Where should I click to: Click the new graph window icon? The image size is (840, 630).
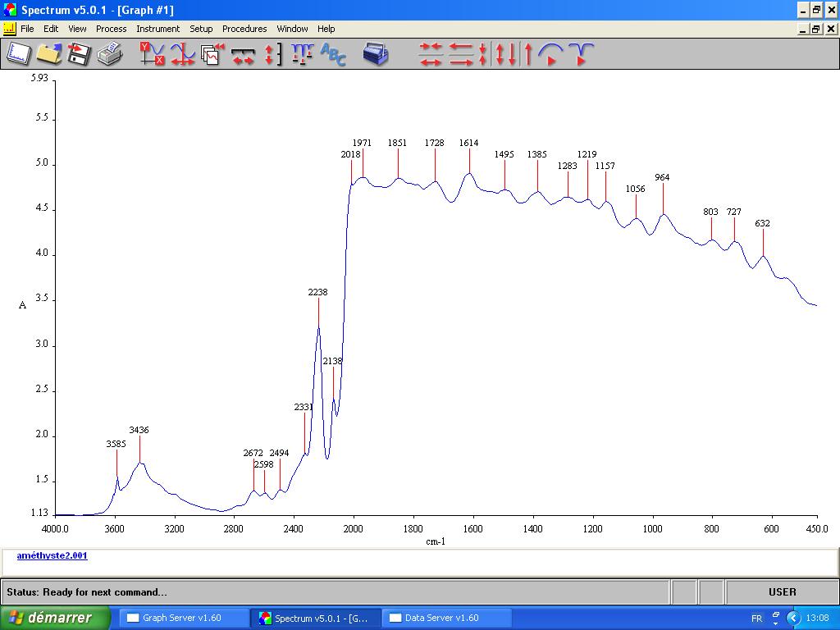[x=18, y=54]
